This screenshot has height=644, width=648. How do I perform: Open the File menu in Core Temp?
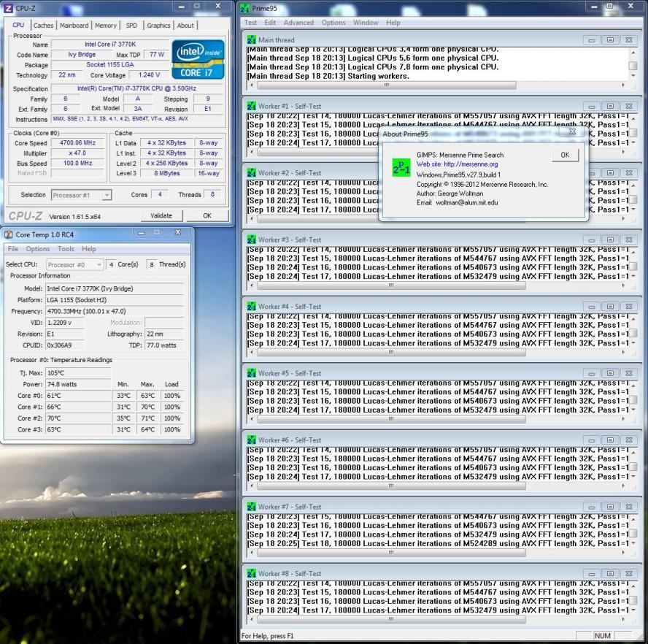pos(13,249)
